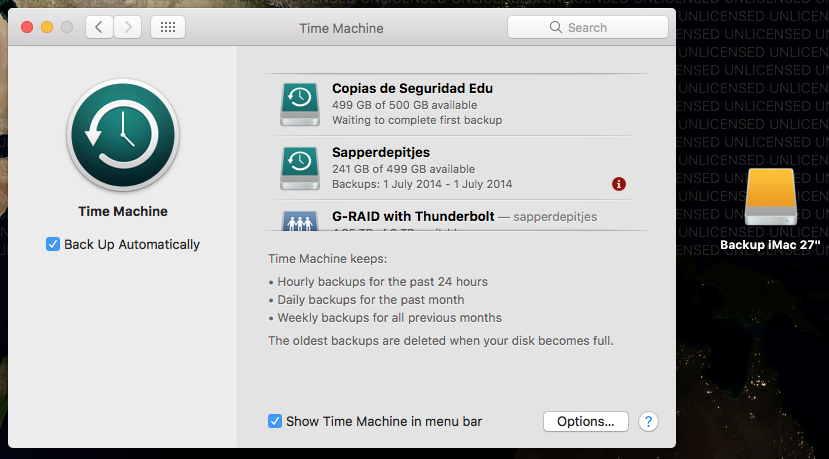Screen dimensions: 829x459
Task: Select the Sapperdepitjes disk name
Action: [x=381, y=153]
